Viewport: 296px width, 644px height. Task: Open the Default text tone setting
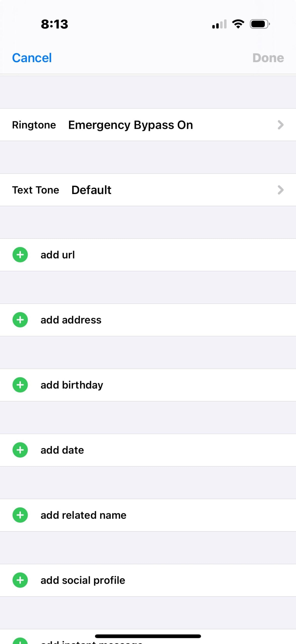click(x=91, y=190)
